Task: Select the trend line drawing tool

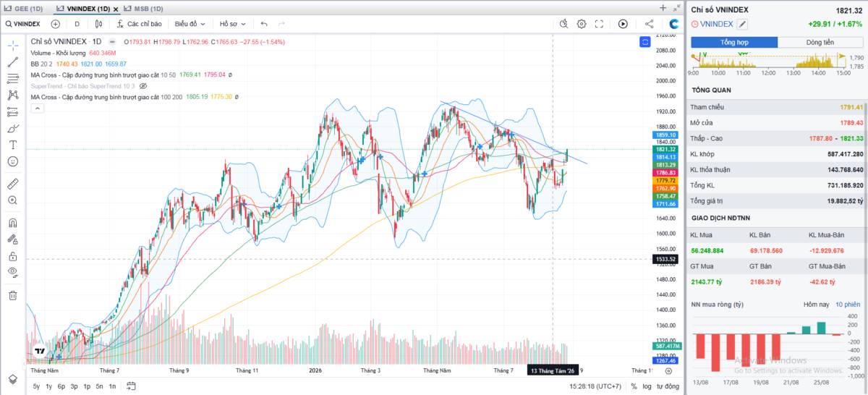Action: click(x=12, y=61)
